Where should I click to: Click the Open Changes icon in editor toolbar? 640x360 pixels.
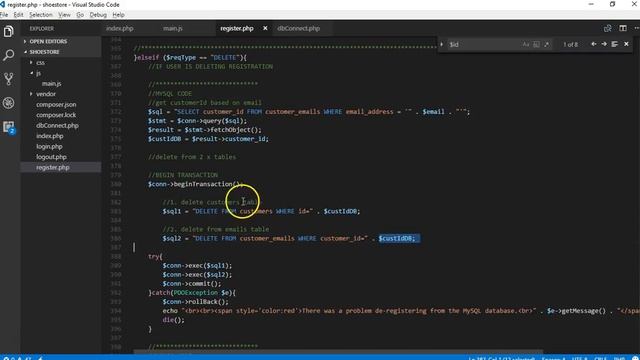(x=607, y=28)
